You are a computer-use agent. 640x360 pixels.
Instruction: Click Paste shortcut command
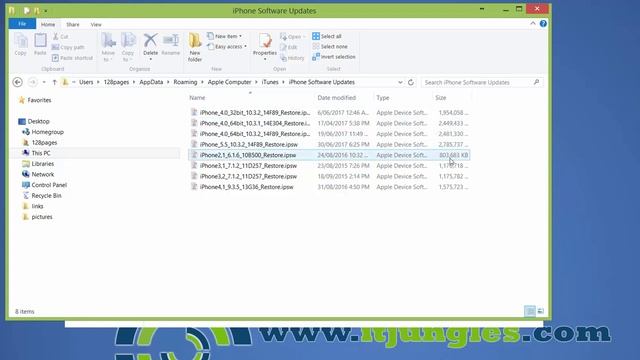(72, 58)
